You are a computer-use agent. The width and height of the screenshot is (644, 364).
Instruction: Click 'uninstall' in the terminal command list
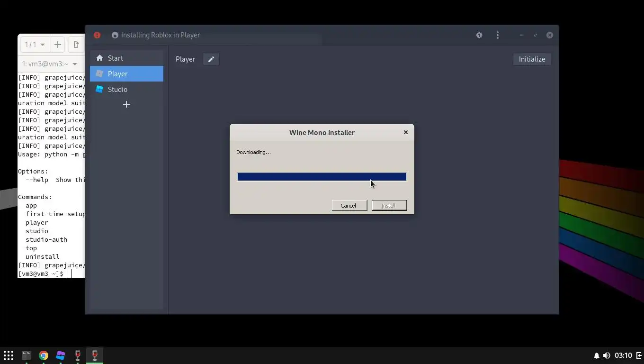(x=43, y=256)
